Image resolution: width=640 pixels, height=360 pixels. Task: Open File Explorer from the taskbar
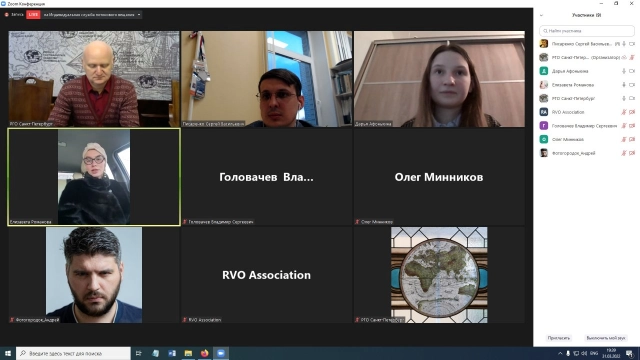click(188, 353)
